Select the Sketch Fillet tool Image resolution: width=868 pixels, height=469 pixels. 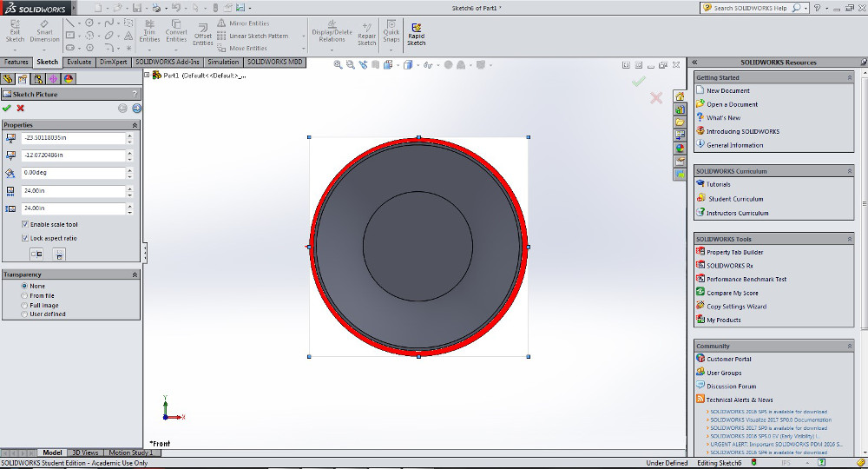click(x=109, y=48)
